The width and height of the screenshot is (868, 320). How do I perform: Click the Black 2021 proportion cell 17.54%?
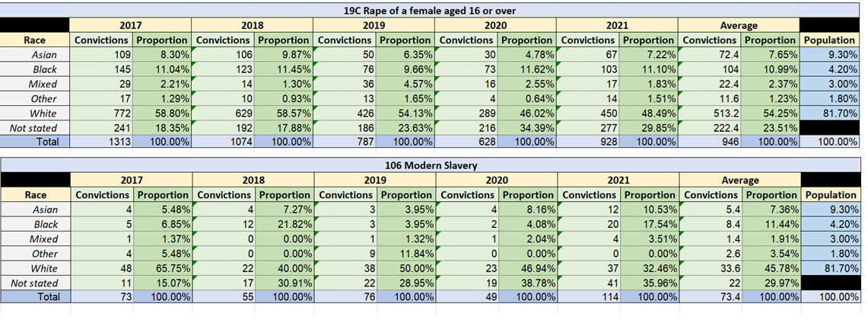click(650, 224)
